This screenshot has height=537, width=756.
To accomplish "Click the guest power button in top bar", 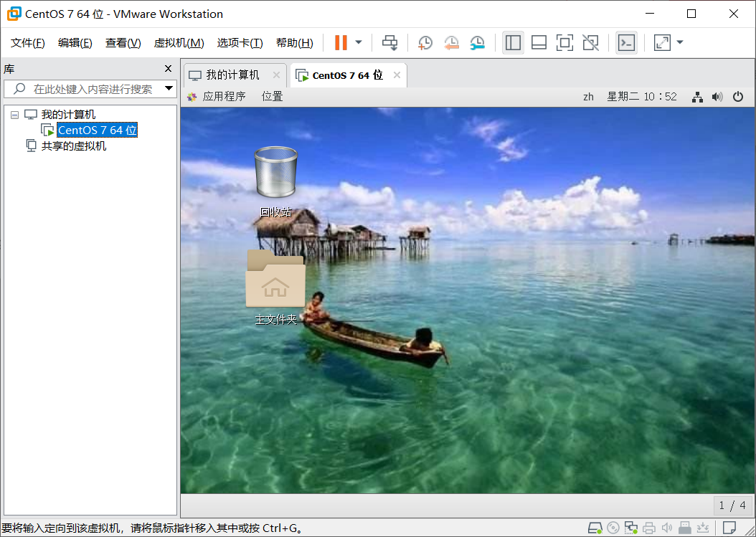I will coord(738,96).
